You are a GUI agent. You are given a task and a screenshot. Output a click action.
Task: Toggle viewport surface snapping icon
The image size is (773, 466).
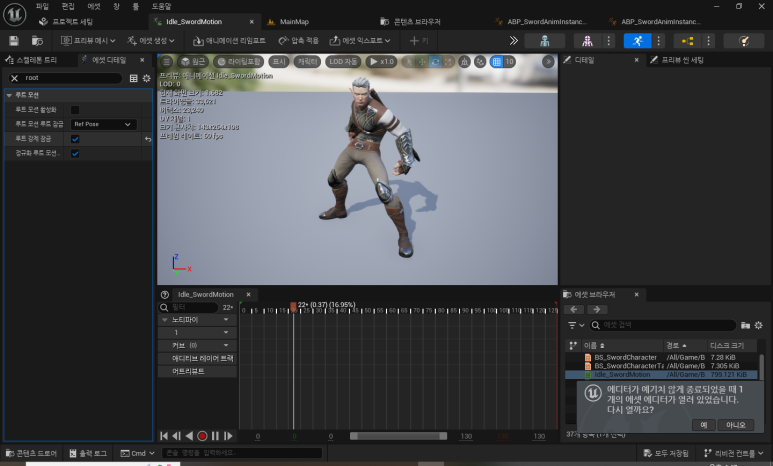480,62
